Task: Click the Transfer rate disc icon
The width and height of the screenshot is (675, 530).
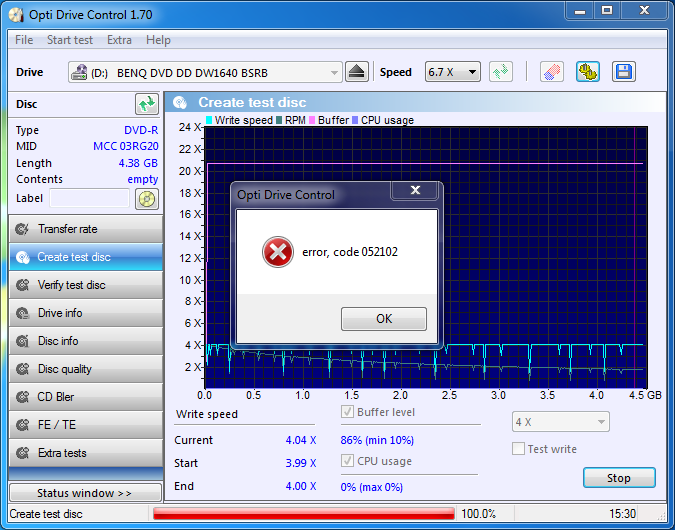Action: [x=22, y=229]
